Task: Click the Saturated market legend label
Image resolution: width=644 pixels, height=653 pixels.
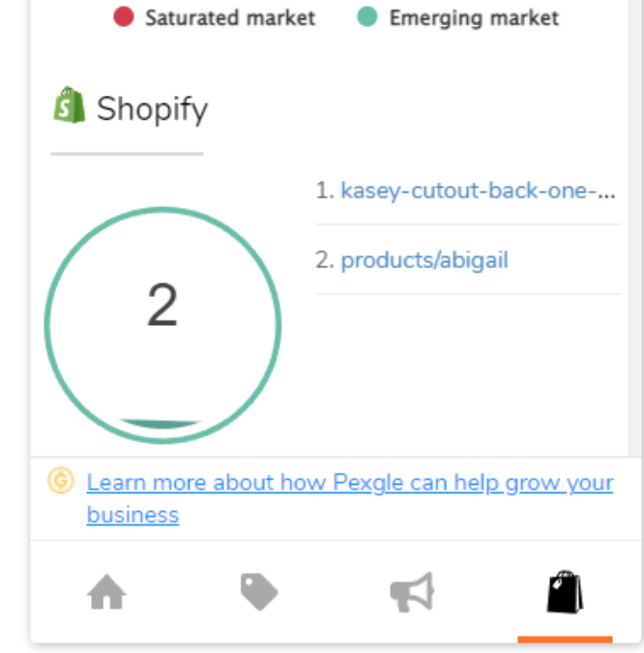Action: [x=230, y=17]
